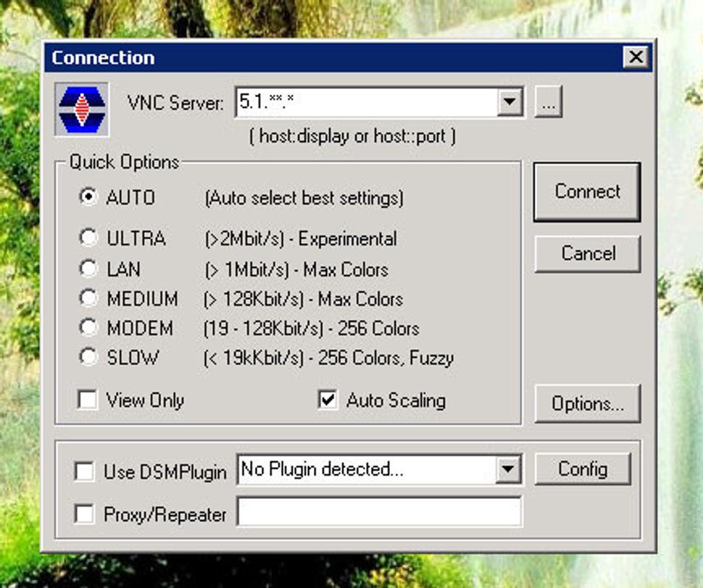This screenshot has width=703, height=588.
Task: Select the AUTO quick option
Action: [88, 196]
